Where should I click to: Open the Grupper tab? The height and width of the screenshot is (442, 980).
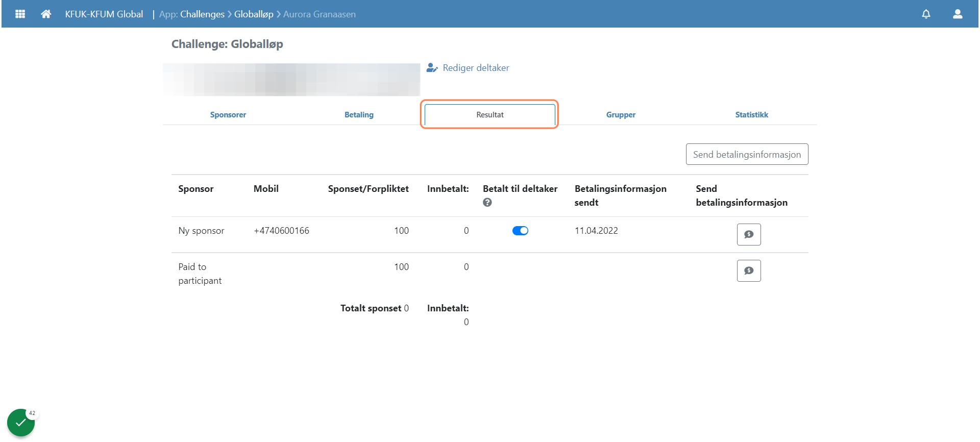(621, 115)
